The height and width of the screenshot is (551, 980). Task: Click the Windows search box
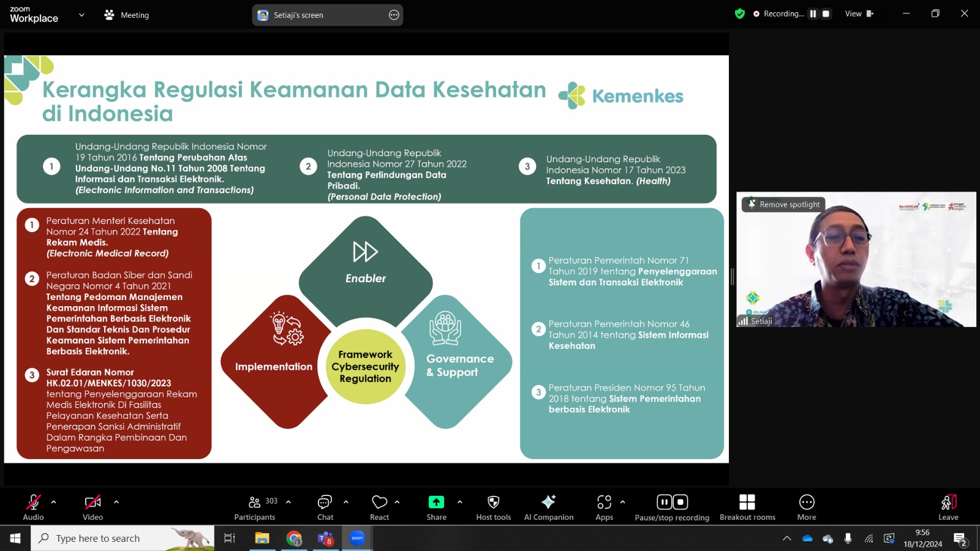pyautogui.click(x=123, y=538)
